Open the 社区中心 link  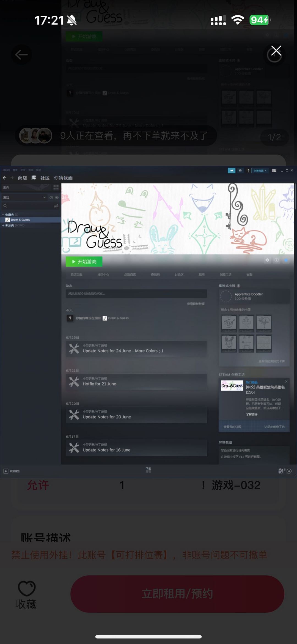[103, 275]
